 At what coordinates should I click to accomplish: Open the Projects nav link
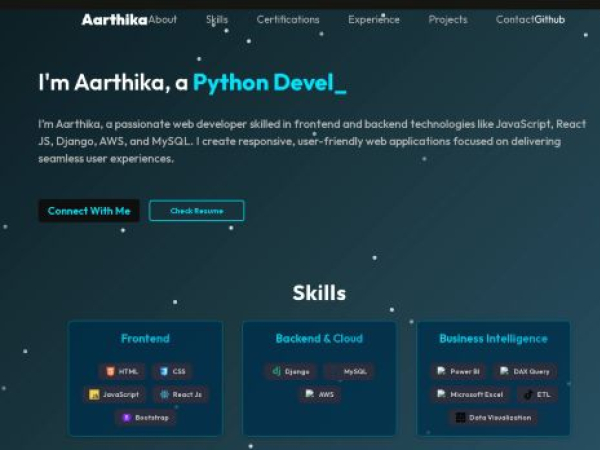pyautogui.click(x=448, y=20)
